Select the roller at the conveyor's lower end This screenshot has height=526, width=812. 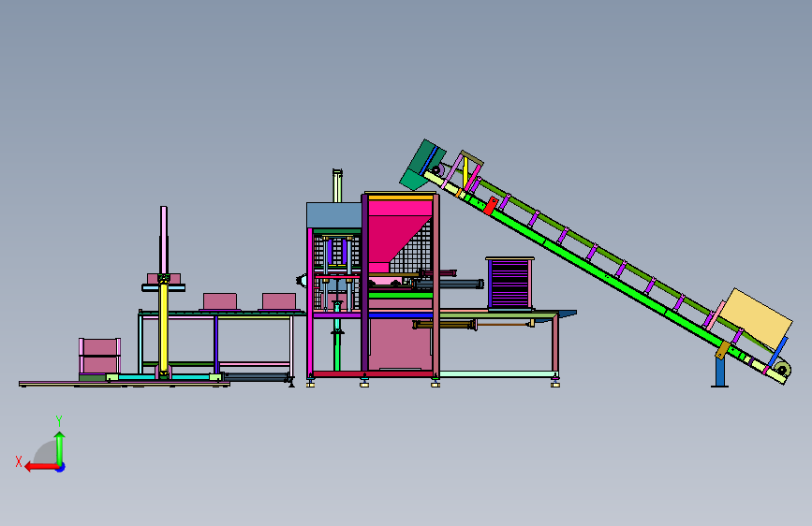pyautogui.click(x=781, y=370)
